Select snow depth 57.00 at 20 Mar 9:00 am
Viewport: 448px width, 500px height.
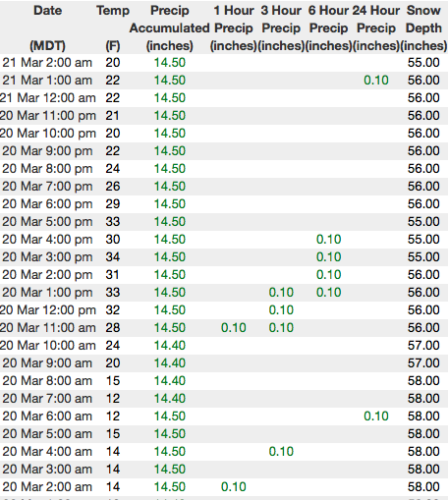[423, 363]
